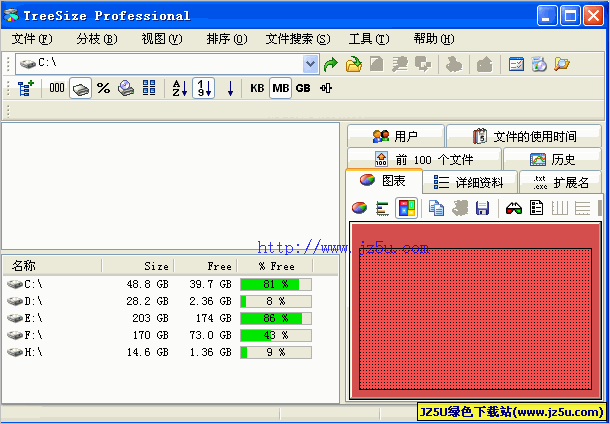Click the grayed page icon after open folder

point(376,64)
